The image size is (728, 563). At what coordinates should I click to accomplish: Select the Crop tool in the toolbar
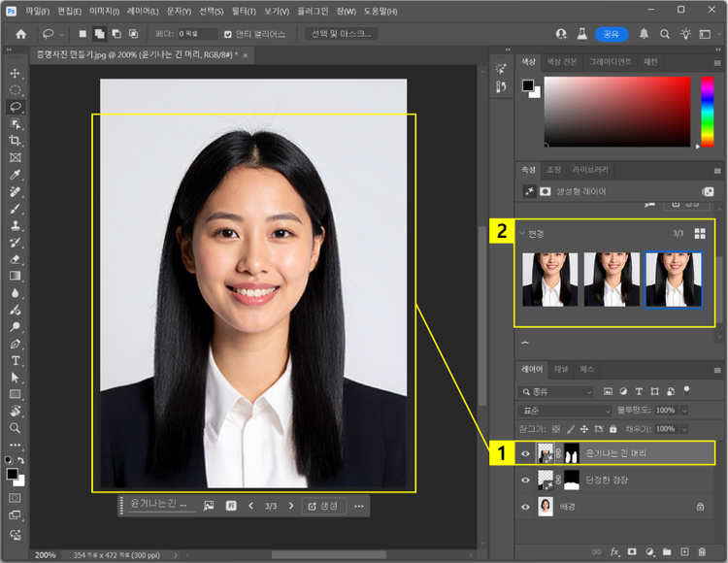coord(16,141)
